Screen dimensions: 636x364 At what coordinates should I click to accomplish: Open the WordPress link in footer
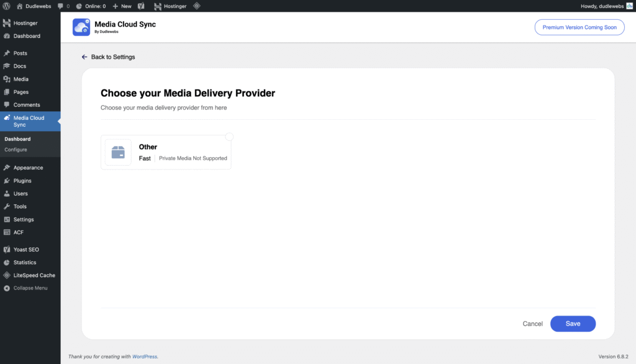[145, 357]
